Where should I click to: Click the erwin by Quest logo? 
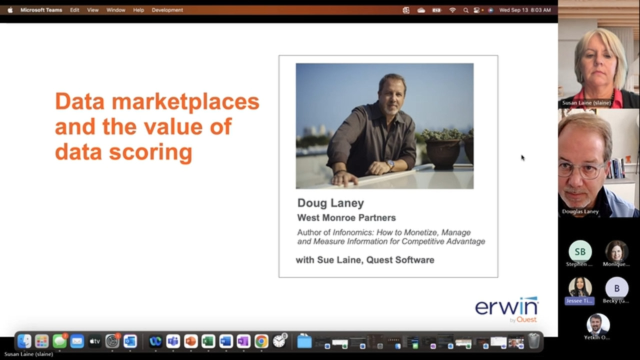coord(507,310)
